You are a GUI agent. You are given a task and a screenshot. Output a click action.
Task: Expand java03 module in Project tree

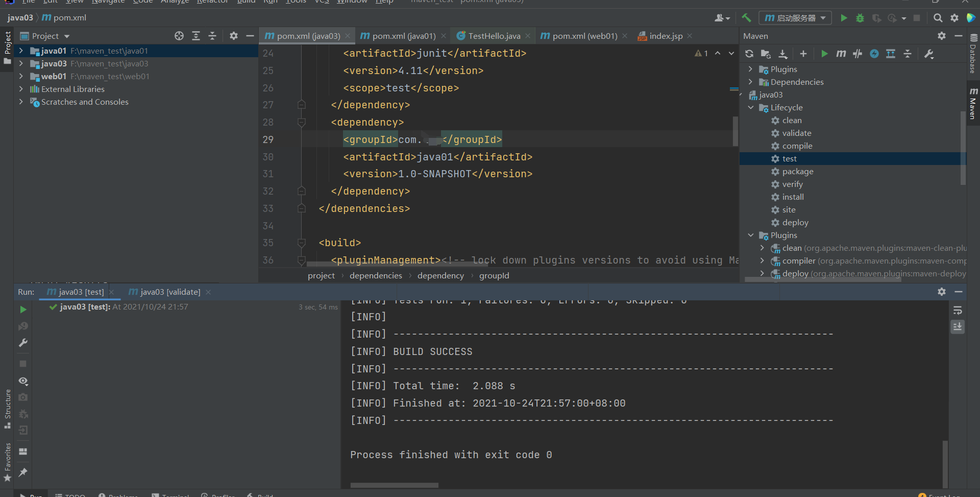(21, 63)
